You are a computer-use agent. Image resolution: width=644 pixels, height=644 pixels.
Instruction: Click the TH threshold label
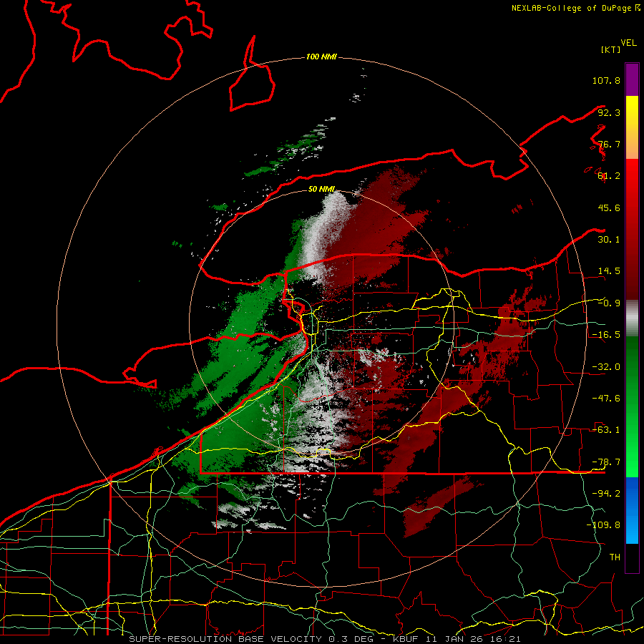(615, 557)
